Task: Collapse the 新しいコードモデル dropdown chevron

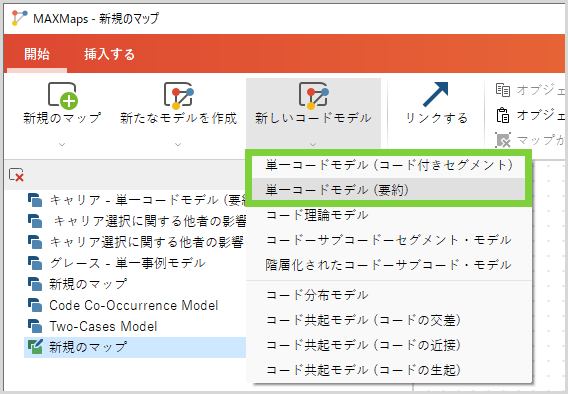Action: (x=313, y=144)
